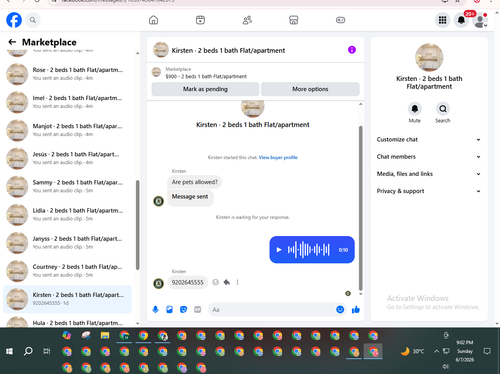Open the Facebook menu grid icon
This screenshot has height=374, width=500.
tap(442, 20)
